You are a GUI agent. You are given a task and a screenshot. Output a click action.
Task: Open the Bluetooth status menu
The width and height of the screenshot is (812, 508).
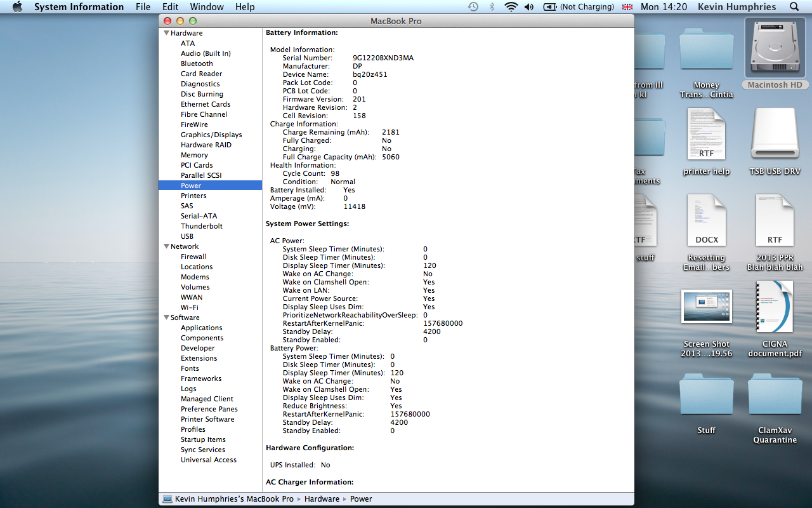pos(492,7)
